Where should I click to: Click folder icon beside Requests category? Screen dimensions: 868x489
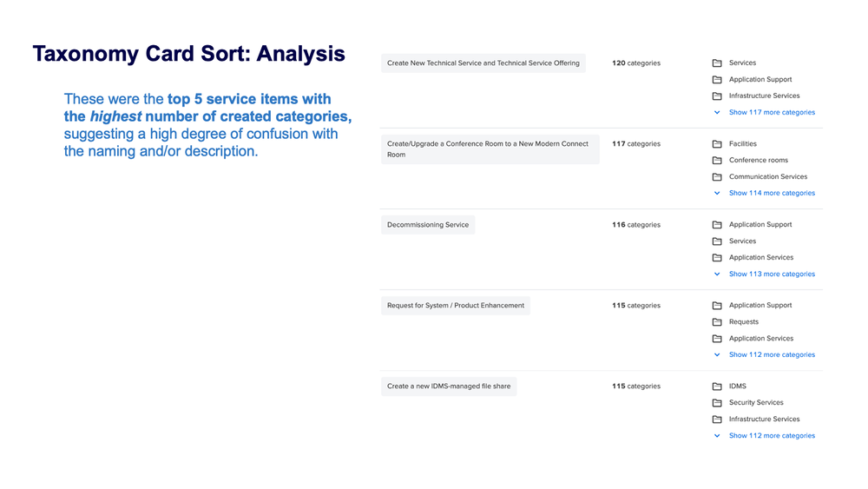point(717,322)
